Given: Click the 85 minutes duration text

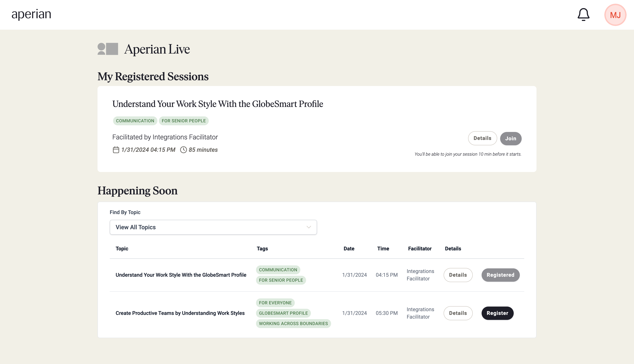Looking at the screenshot, I should coord(203,150).
